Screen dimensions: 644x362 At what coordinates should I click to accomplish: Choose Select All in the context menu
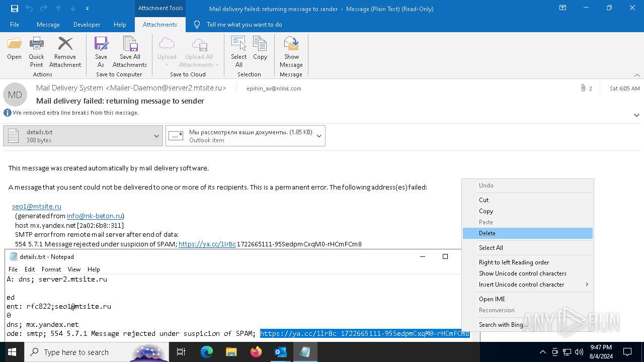[x=528, y=248]
